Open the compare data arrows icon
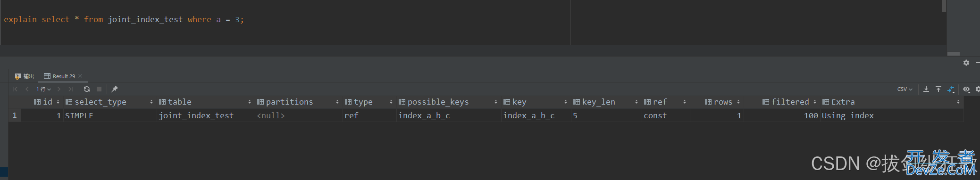The image size is (980, 180). point(951,89)
